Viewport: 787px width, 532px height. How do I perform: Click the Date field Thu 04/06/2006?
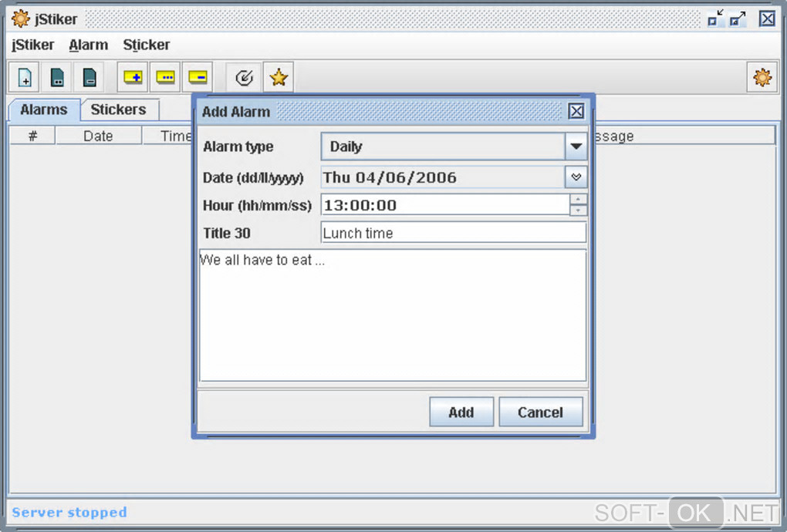(443, 177)
